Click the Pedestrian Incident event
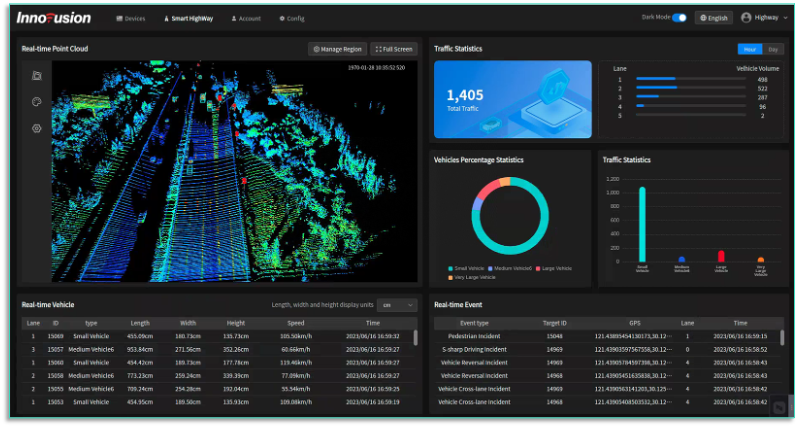 (474, 336)
